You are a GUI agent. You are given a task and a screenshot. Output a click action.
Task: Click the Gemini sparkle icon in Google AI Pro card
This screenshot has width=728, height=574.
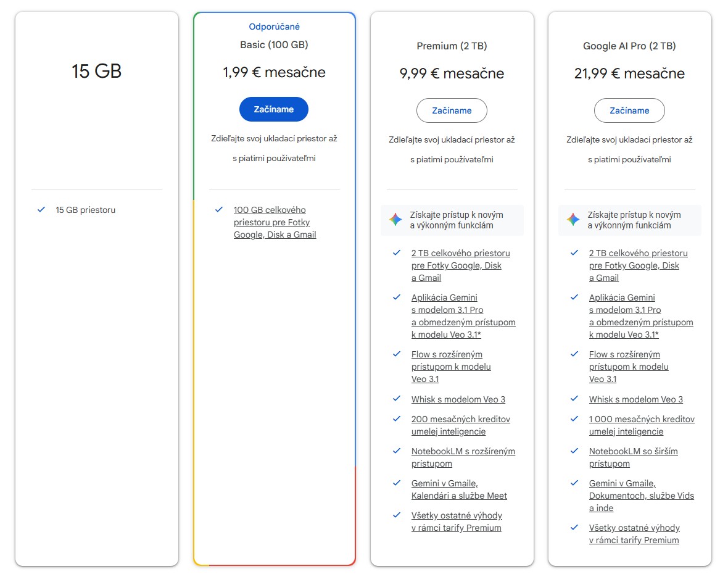(573, 220)
